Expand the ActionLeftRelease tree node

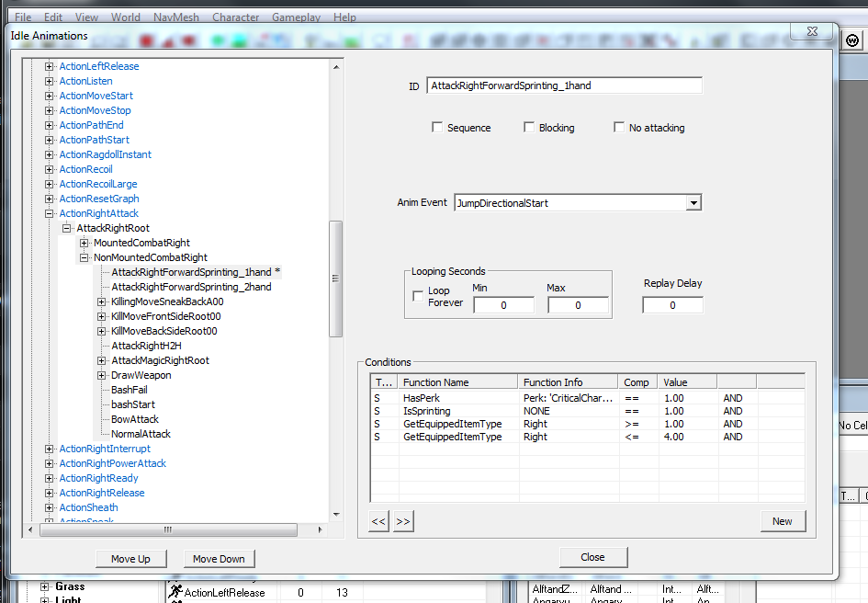point(50,66)
